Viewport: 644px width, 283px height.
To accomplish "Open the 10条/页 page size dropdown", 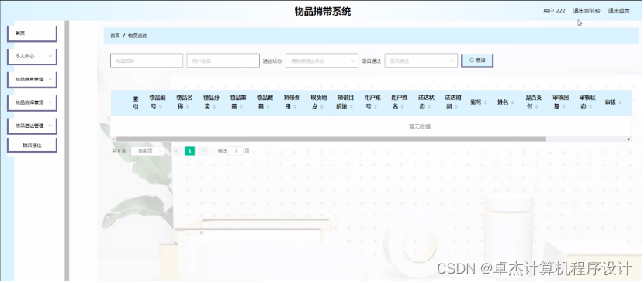I will 147,151.
